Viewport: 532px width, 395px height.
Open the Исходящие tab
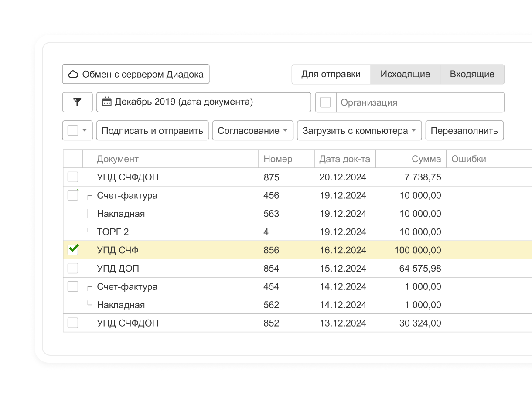click(x=405, y=74)
